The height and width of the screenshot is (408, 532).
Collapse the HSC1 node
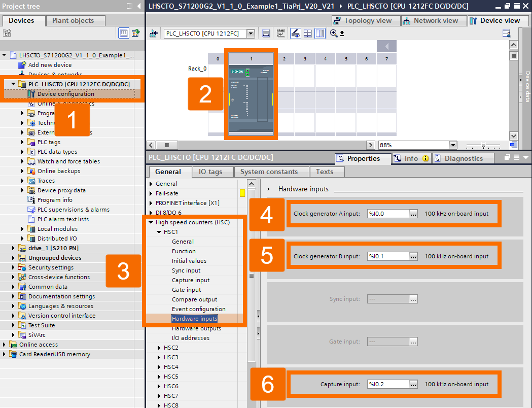pyautogui.click(x=159, y=232)
